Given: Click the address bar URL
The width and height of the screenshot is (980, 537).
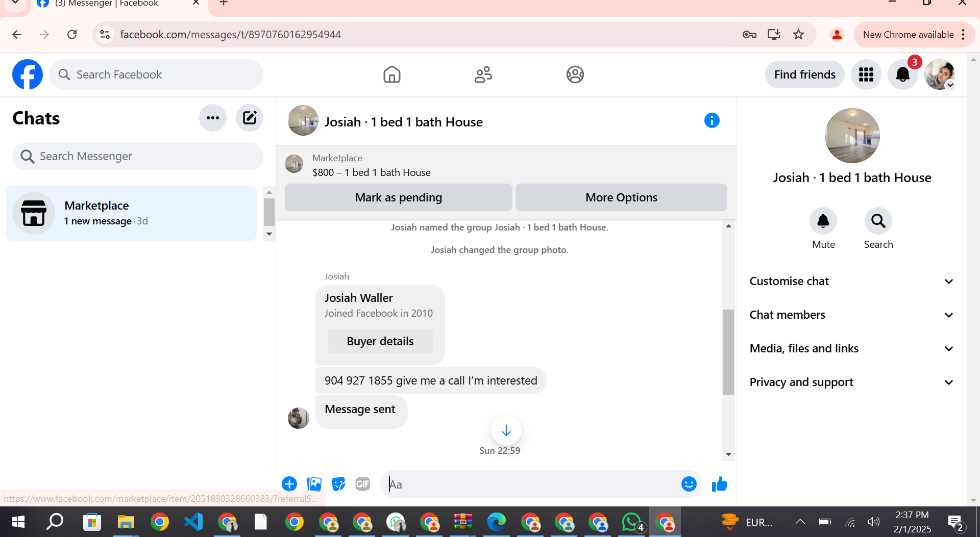Looking at the screenshot, I should [x=231, y=34].
